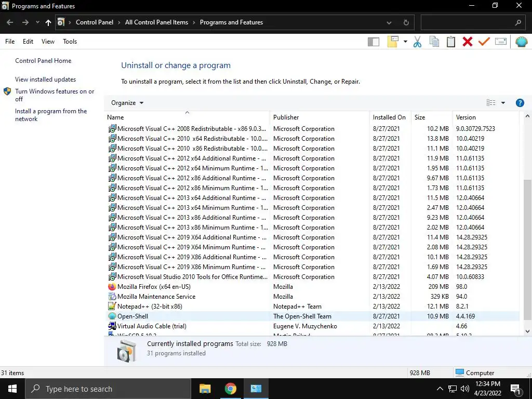
Task: Click the taskbar search box
Action: [x=108, y=389]
